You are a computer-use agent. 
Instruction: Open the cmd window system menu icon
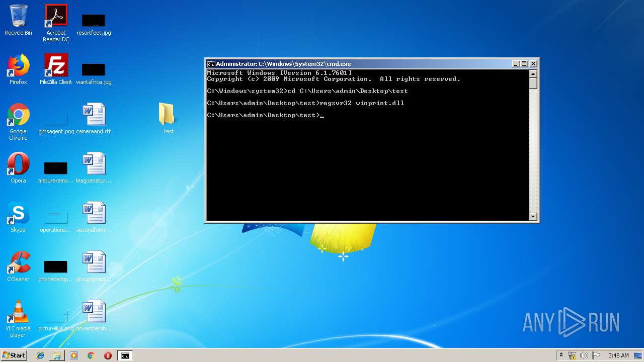pyautogui.click(x=211, y=64)
